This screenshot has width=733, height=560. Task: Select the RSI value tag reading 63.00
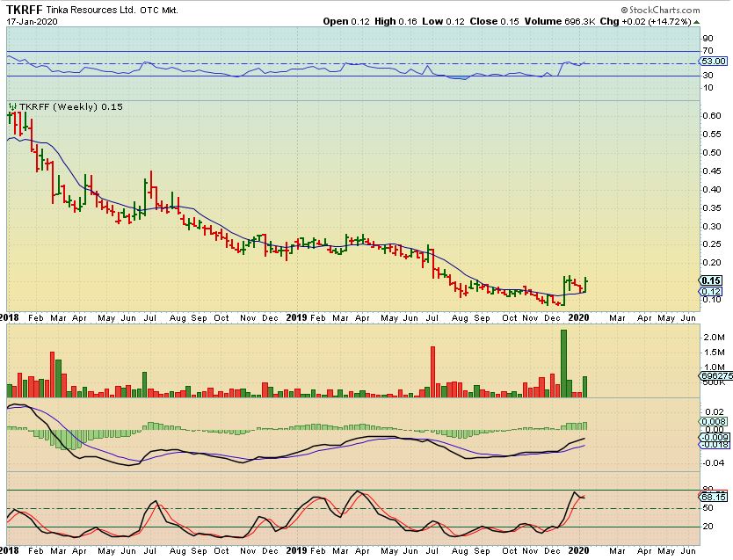713,62
